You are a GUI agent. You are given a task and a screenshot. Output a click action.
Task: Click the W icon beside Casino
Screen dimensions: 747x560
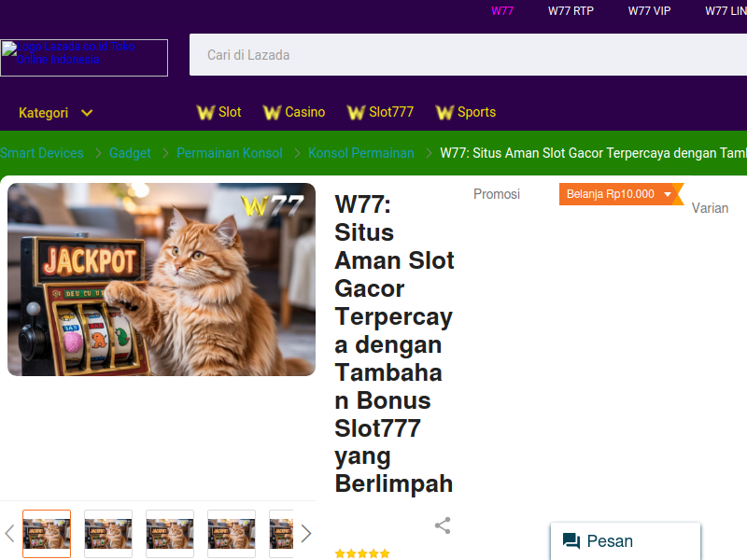[x=272, y=113]
